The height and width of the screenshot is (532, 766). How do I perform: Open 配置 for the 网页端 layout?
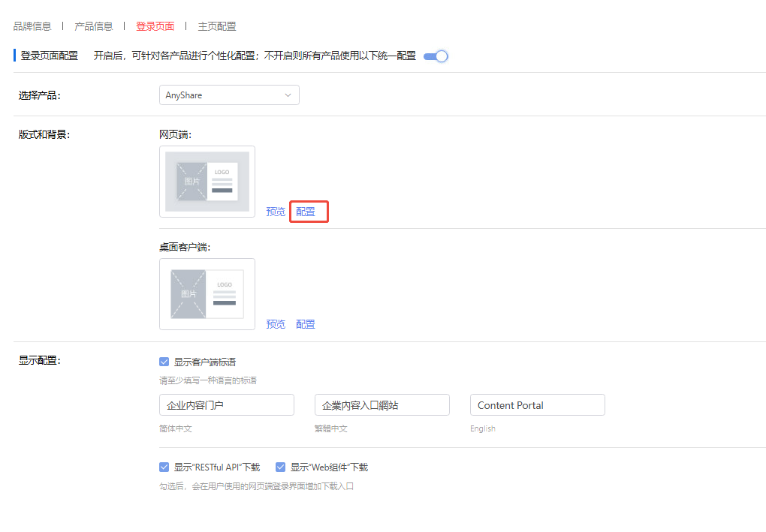[x=306, y=212]
